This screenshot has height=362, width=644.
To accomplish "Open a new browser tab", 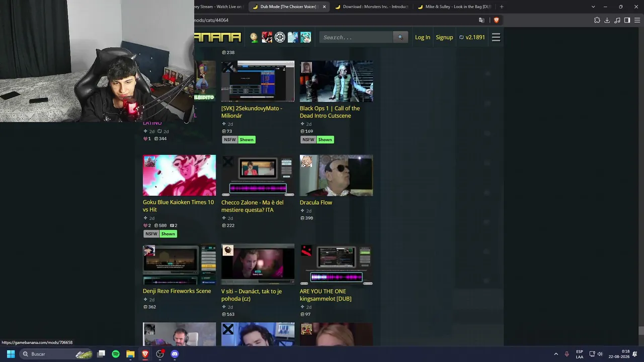I will [502, 7].
